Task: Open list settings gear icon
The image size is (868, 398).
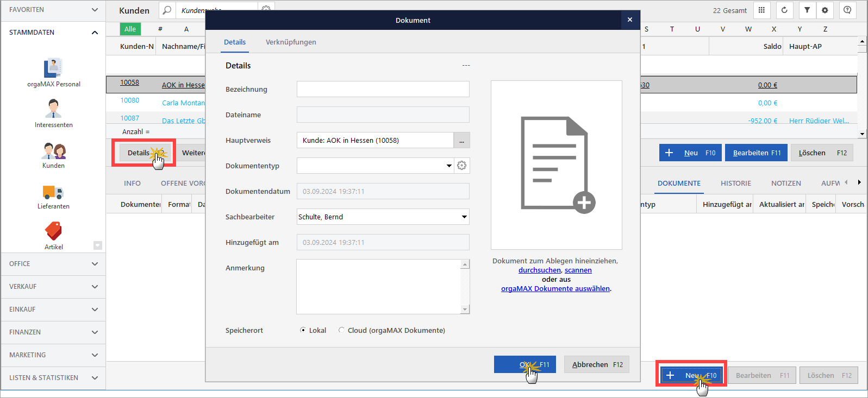Action: (825, 10)
